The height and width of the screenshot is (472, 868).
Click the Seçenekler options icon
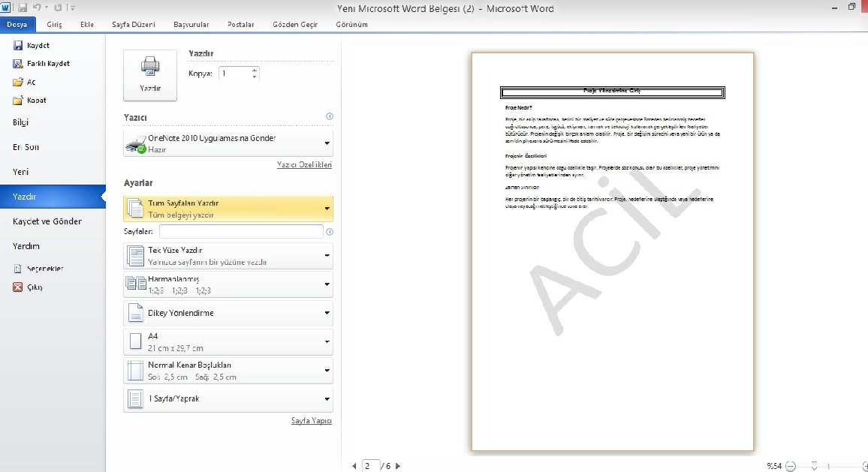(x=18, y=269)
